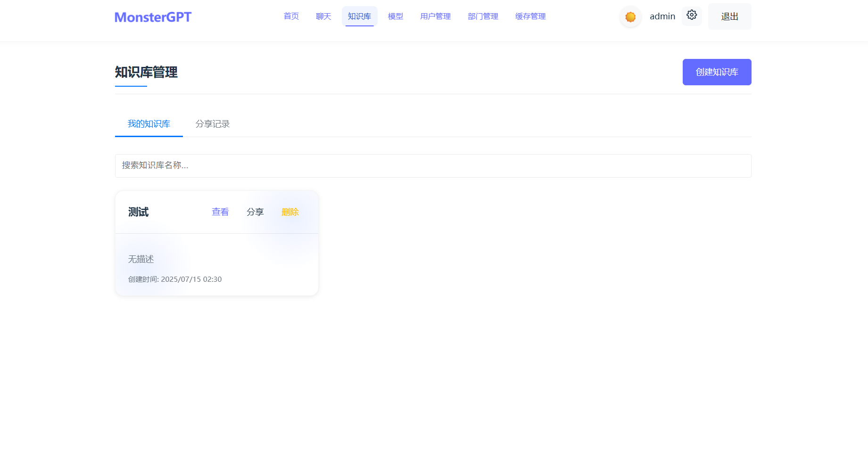Click the admin username
Screen dimensions: 868x450
[662, 16]
